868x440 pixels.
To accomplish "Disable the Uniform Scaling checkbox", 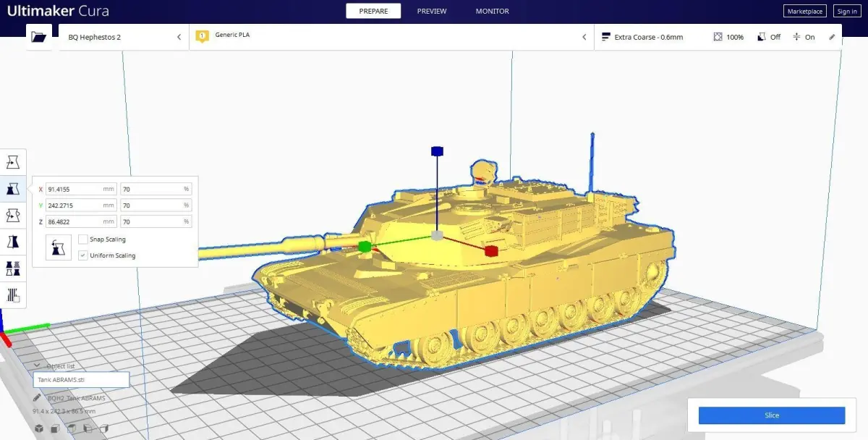I will coord(83,255).
